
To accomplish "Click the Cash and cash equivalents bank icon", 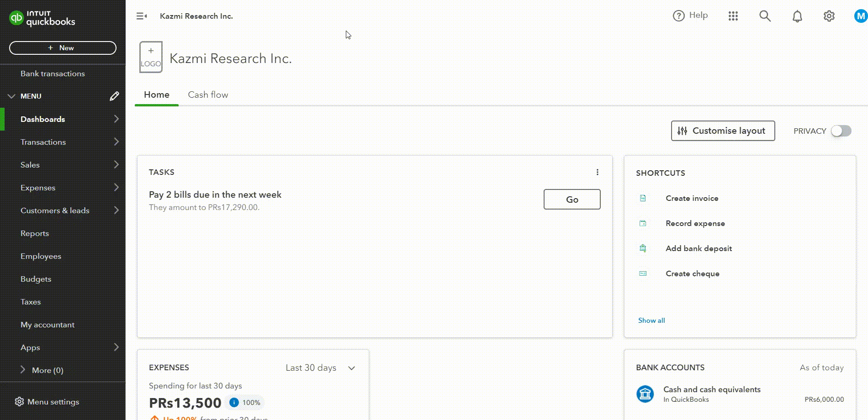I will pos(645,394).
